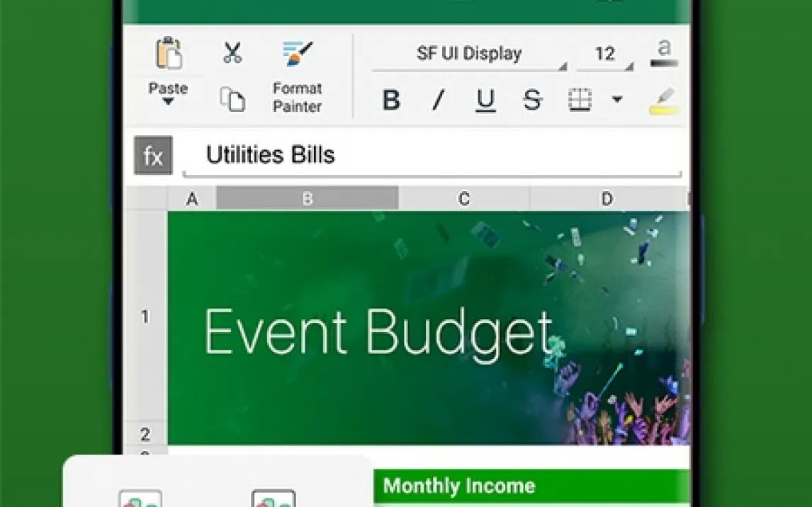Toggle Strikethrough text formatting
The height and width of the screenshot is (507, 812).
point(532,101)
